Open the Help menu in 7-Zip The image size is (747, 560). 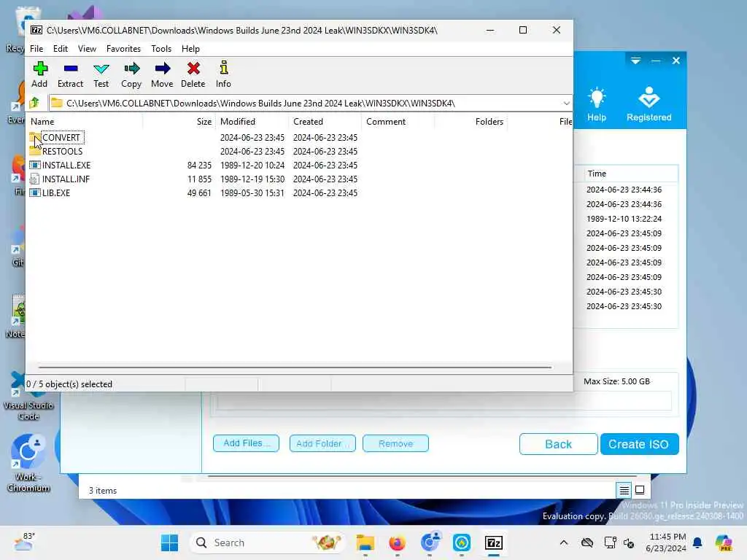tap(190, 49)
